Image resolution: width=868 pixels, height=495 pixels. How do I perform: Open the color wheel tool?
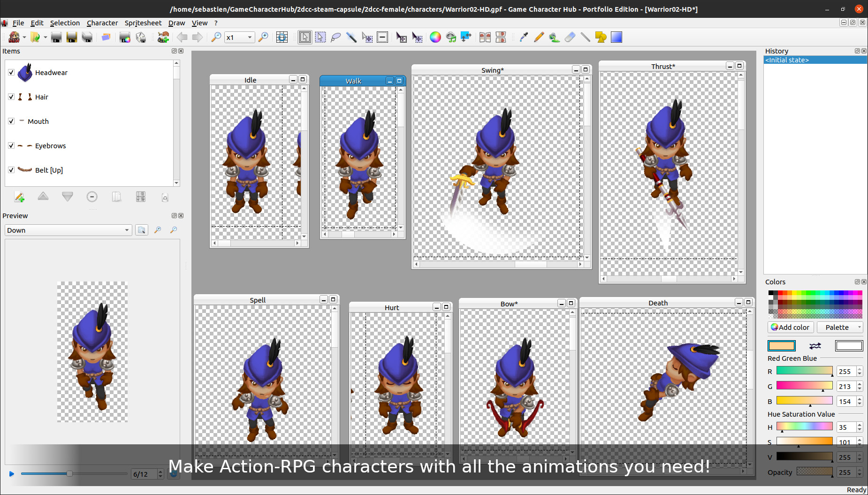coord(435,37)
